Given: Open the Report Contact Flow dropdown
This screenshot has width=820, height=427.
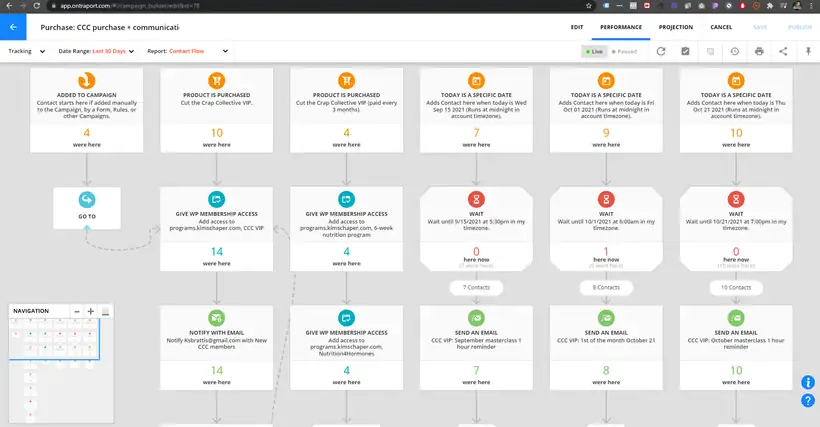Looking at the screenshot, I should click(187, 51).
